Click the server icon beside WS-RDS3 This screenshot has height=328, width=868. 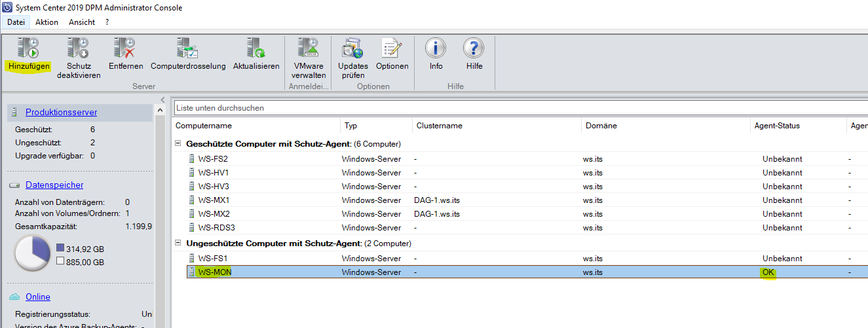(x=192, y=228)
